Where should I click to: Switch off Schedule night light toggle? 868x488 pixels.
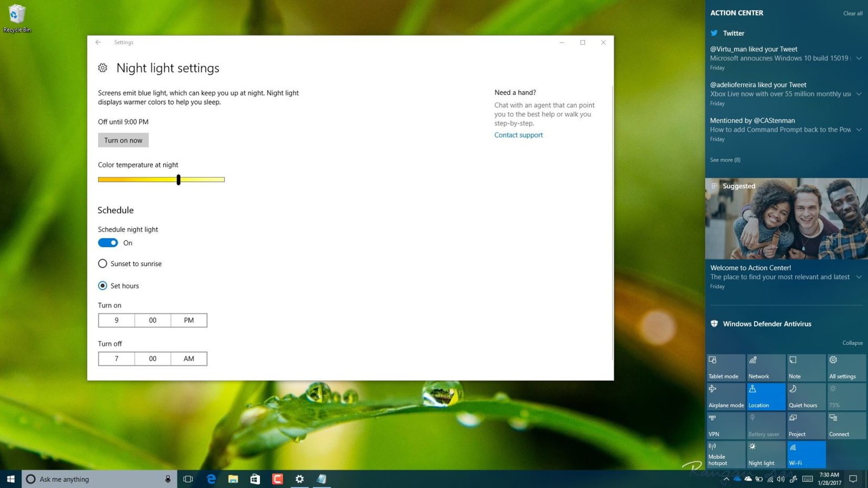coord(108,243)
